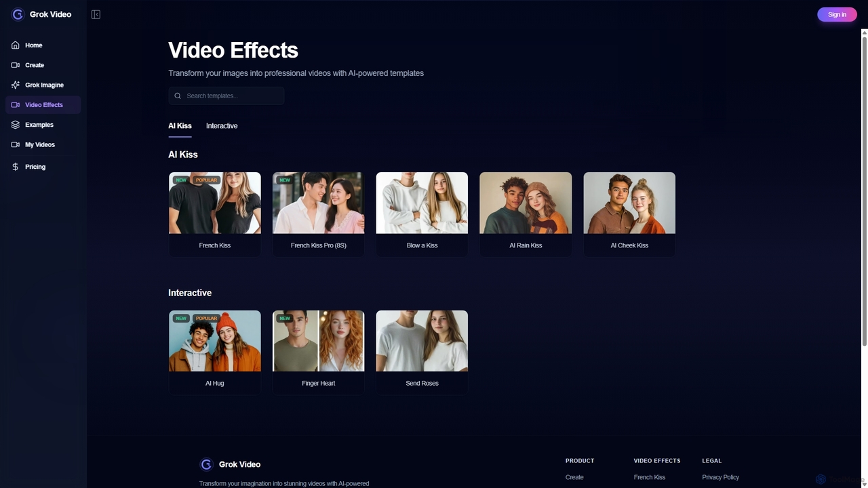Open the AI Rain Kiss template thumbnail

click(x=526, y=203)
